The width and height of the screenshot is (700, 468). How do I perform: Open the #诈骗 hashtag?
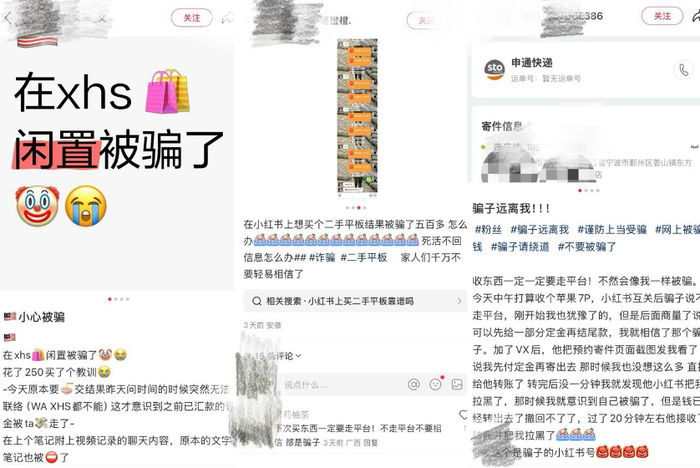pyautogui.click(x=322, y=258)
